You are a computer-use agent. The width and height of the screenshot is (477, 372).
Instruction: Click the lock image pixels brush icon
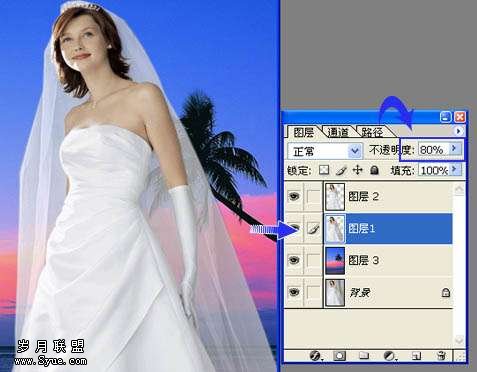341,170
